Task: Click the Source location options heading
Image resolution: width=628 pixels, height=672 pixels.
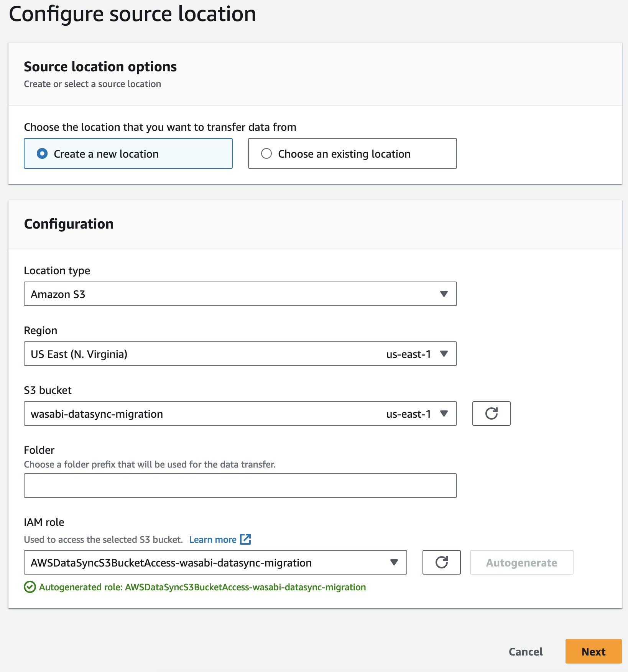Action: click(100, 67)
